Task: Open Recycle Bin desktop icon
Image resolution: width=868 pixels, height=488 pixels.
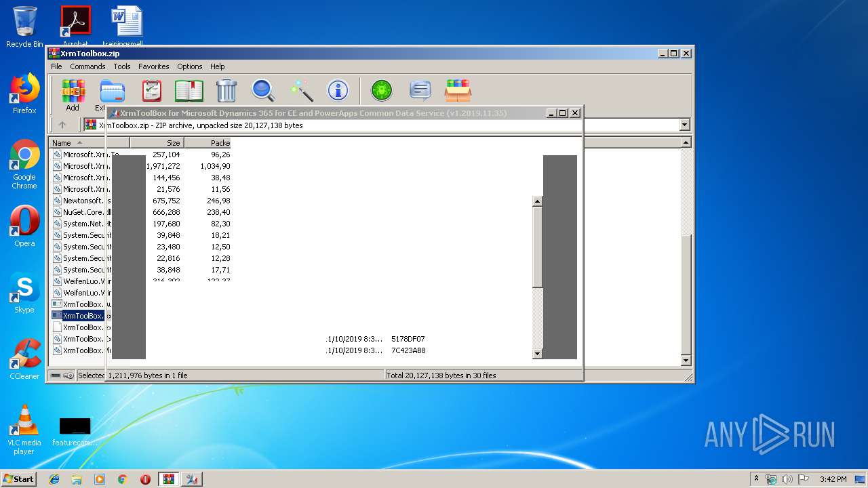Action: click(x=24, y=27)
